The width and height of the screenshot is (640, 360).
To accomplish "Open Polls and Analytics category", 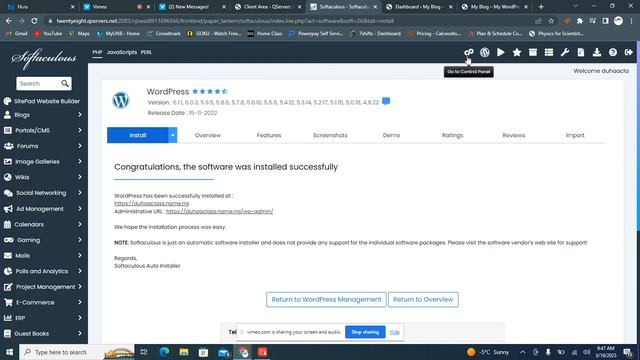I will pyautogui.click(x=43, y=271).
